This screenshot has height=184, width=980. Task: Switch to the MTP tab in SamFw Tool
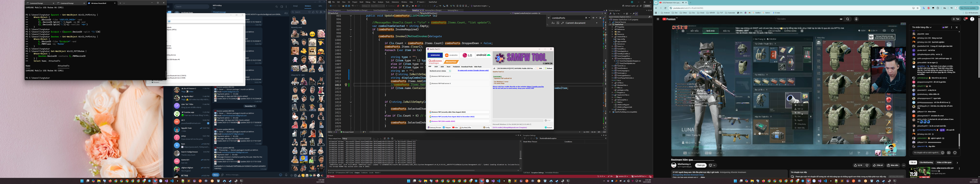point(436,67)
